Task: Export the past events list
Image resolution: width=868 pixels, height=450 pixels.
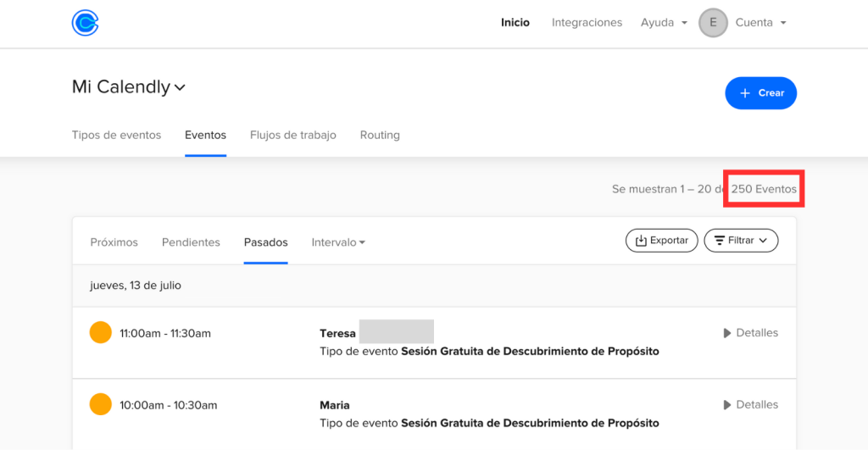Action: point(661,241)
